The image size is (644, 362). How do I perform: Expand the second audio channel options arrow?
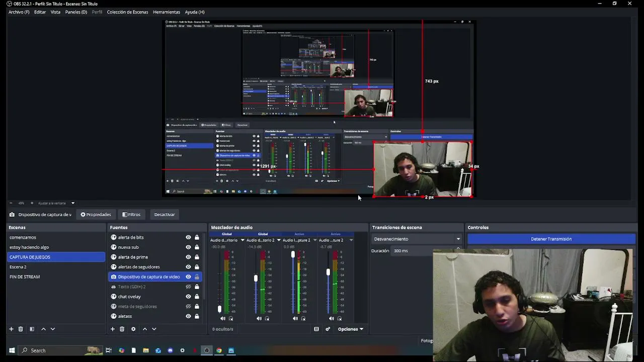[x=279, y=240]
